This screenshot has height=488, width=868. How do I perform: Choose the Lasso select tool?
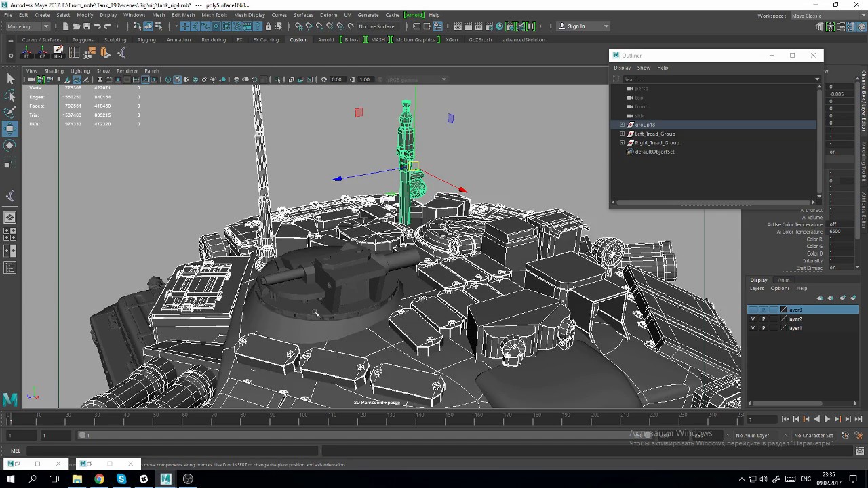coord(10,96)
